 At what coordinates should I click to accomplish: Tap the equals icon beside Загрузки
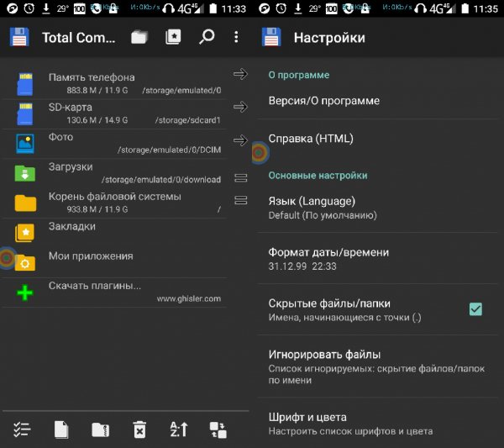coord(241,178)
